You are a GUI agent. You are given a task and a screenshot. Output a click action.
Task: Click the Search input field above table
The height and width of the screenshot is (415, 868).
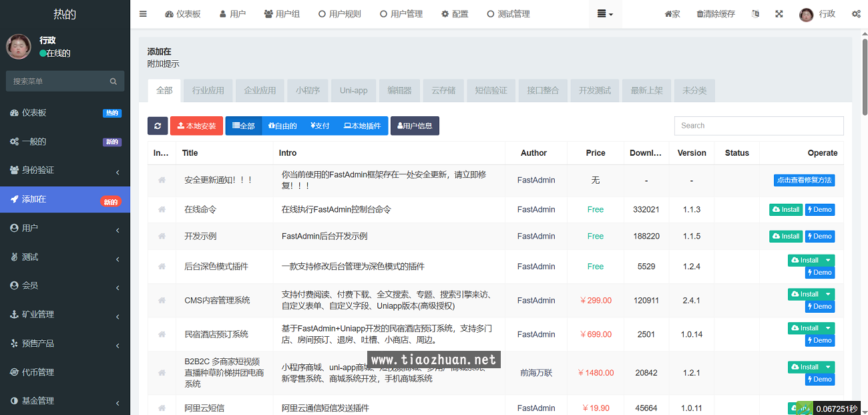(758, 126)
